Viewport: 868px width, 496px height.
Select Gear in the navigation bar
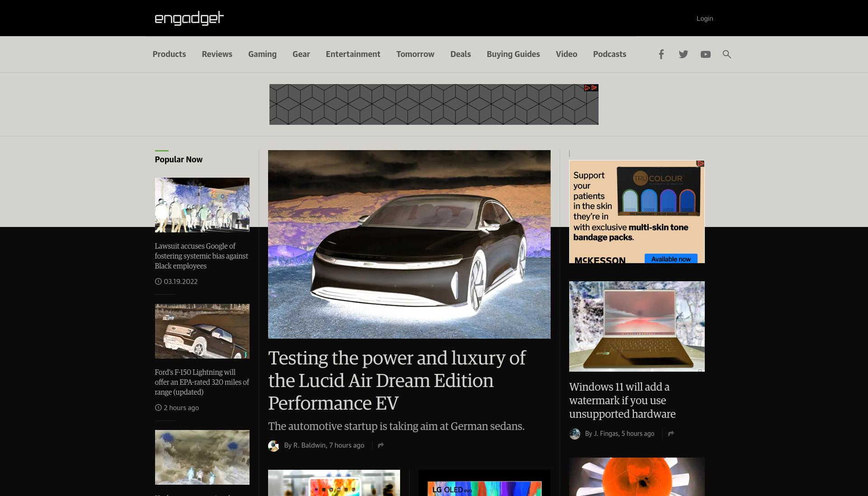301,54
